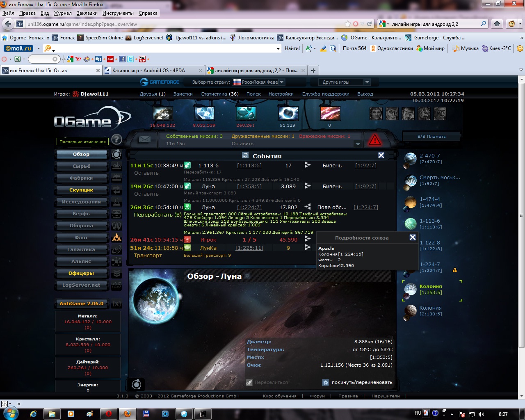Open the list all tabs dropdown
Viewport: 525px width, 420px height.
[521, 70]
